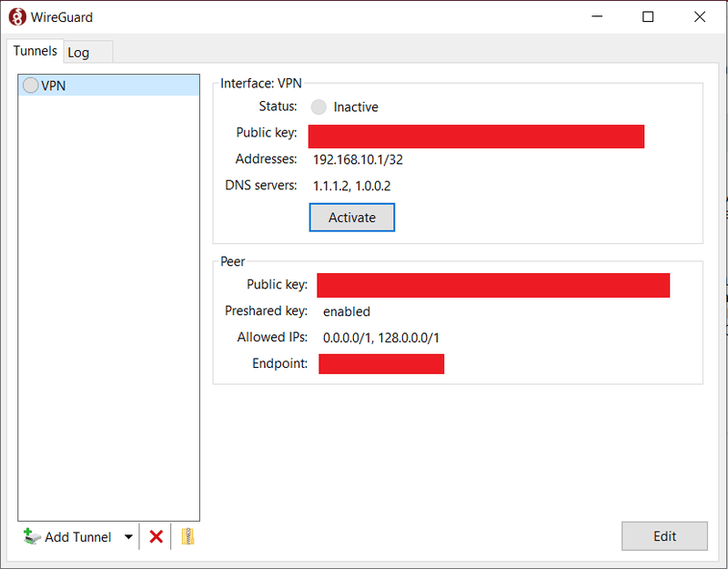Image resolution: width=728 pixels, height=569 pixels.
Task: Click the redacted Peer public key field
Action: [x=493, y=285]
